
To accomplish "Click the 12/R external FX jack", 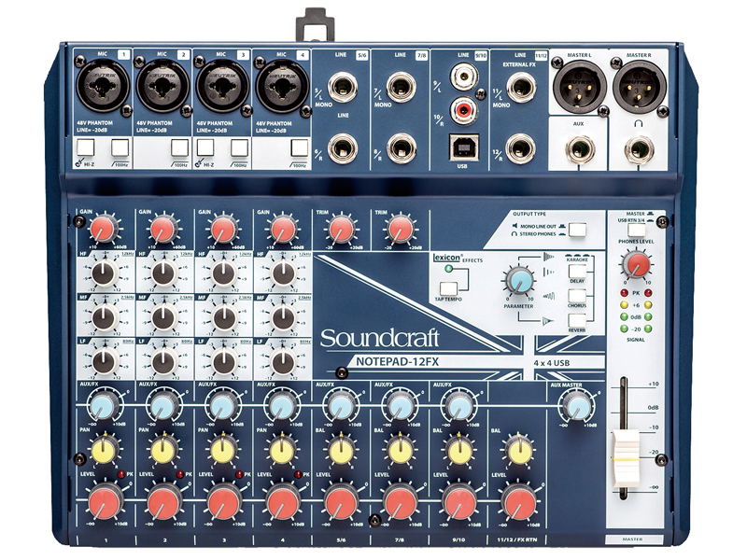I will click(521, 149).
